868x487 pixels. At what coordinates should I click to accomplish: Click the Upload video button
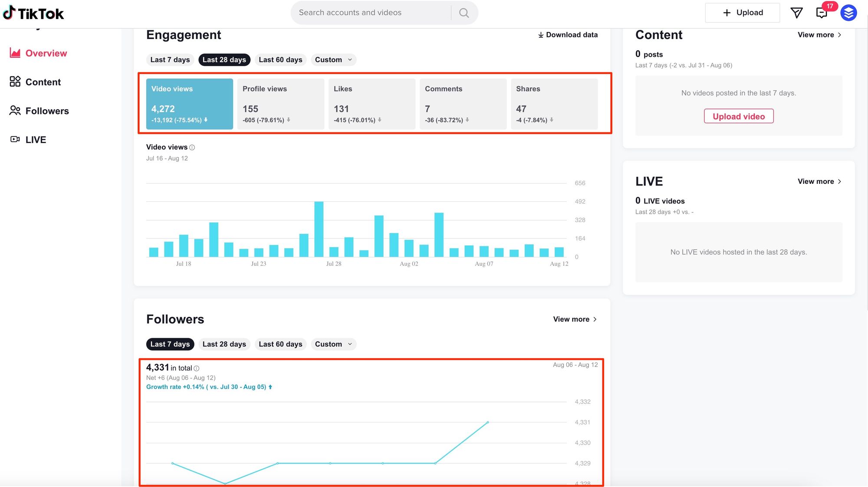(739, 115)
